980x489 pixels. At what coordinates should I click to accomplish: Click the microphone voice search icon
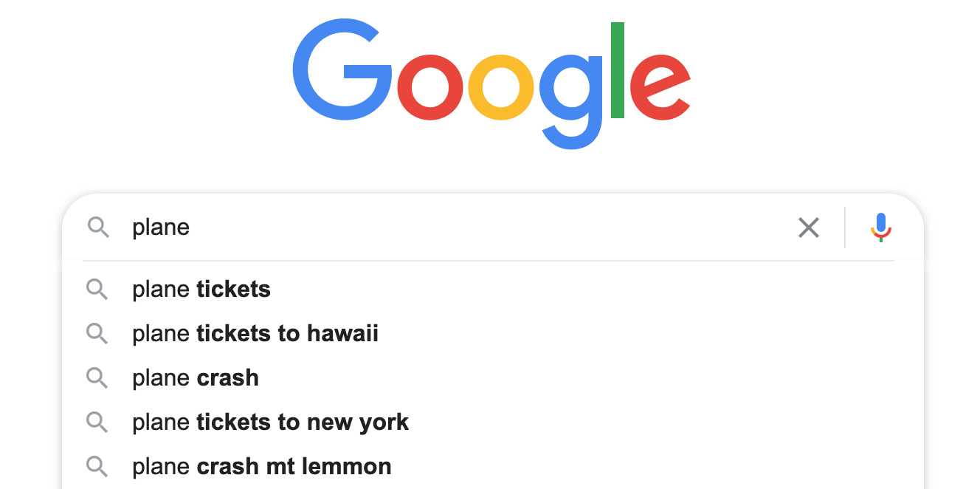[881, 228]
